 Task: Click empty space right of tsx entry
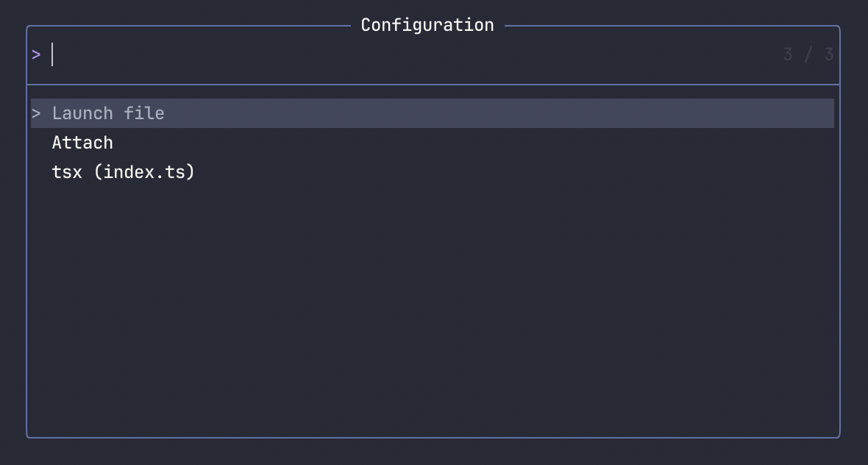pos(515,172)
